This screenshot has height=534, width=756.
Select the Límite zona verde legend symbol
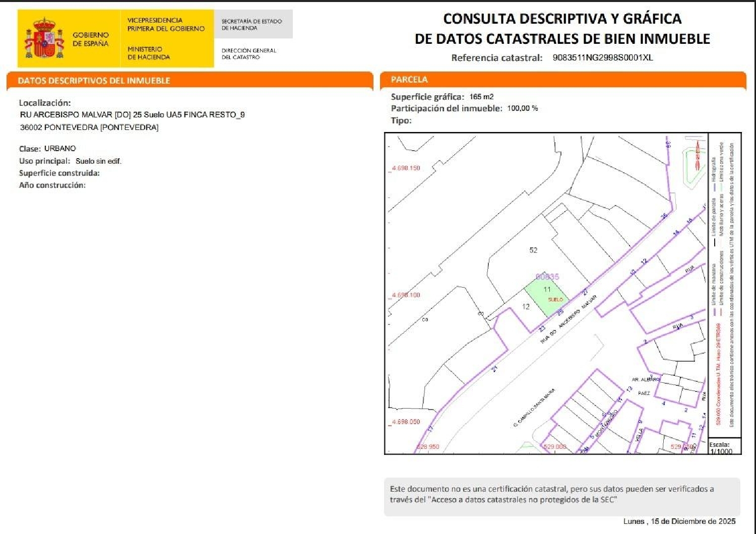pyautogui.click(x=720, y=186)
